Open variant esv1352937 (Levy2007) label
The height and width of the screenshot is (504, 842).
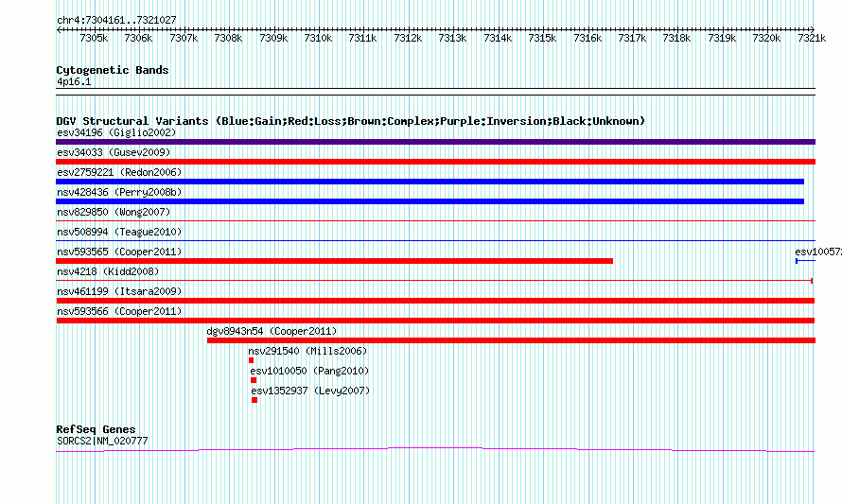click(x=311, y=391)
